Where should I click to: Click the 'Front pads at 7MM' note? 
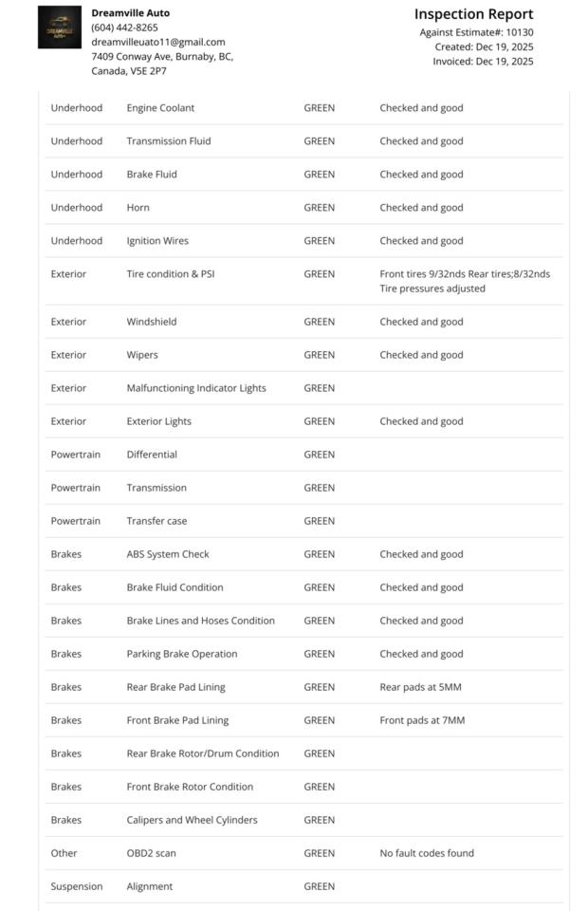pyautogui.click(x=422, y=720)
